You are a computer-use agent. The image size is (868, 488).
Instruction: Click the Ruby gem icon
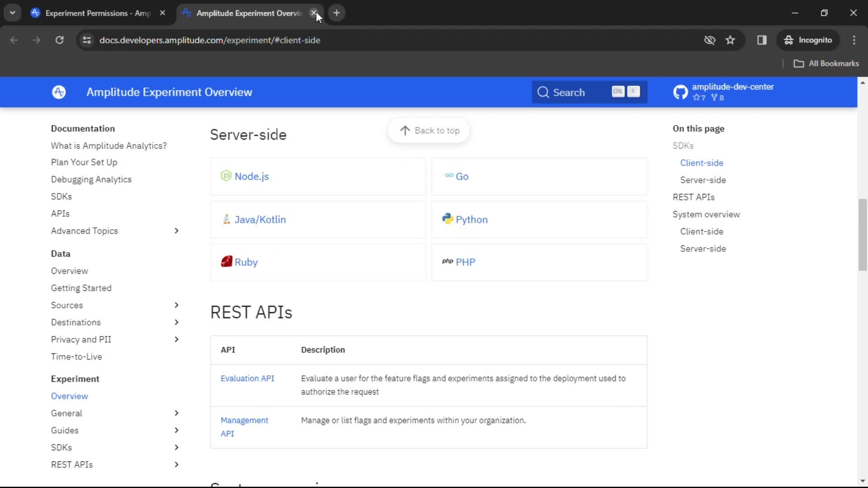[226, 262]
